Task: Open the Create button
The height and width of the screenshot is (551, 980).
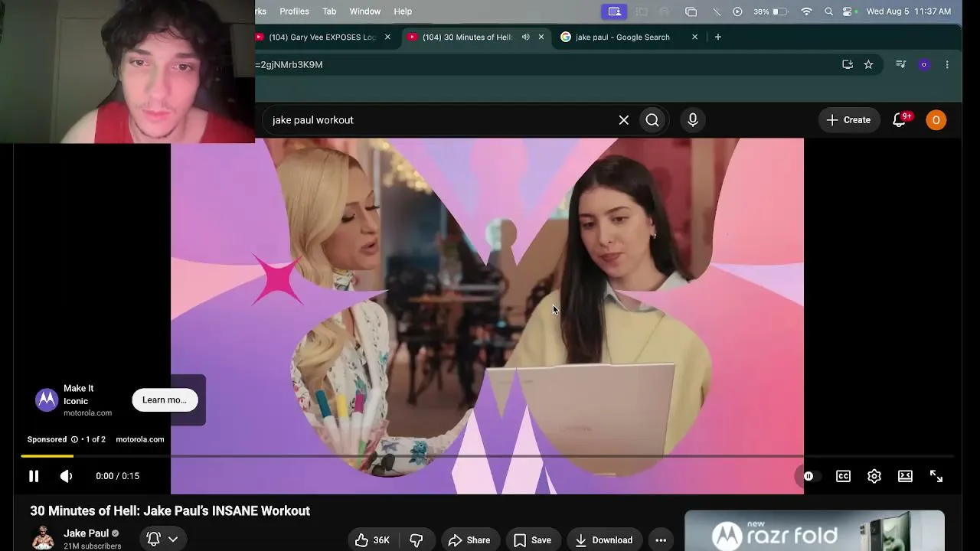Action: click(x=849, y=120)
